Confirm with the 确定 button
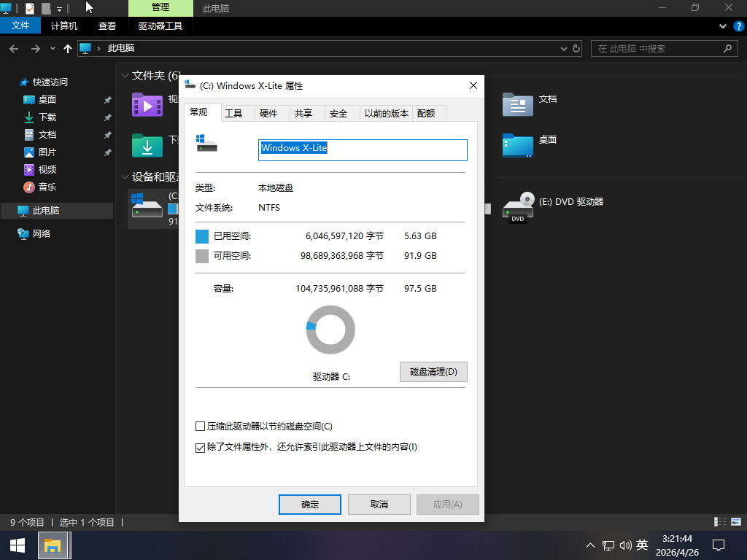 [309, 505]
